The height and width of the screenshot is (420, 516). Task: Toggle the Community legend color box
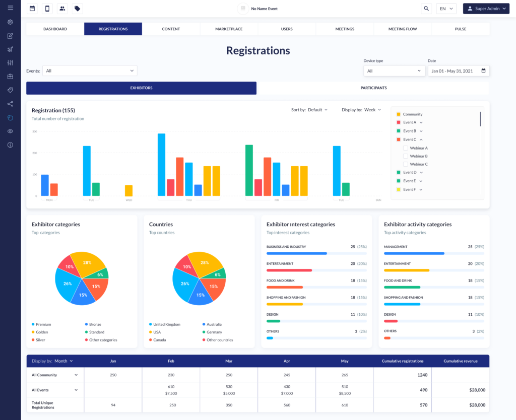(x=399, y=114)
